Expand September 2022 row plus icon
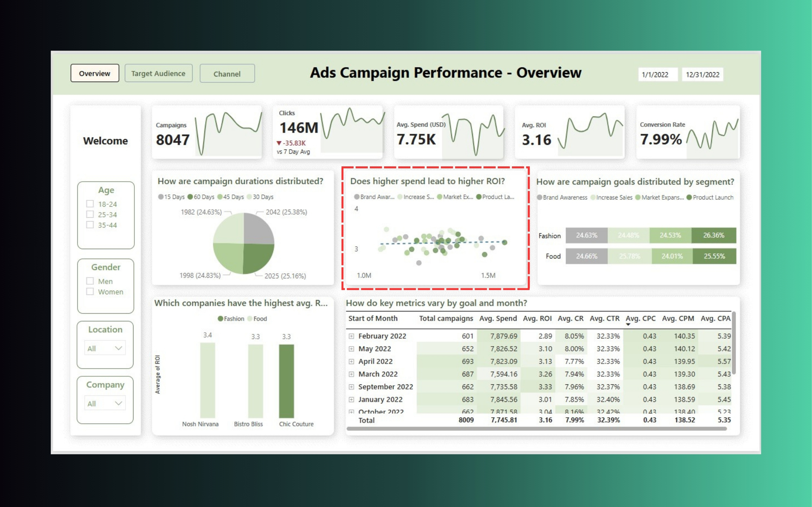Screen dimensions: 812x507 coord(351,387)
